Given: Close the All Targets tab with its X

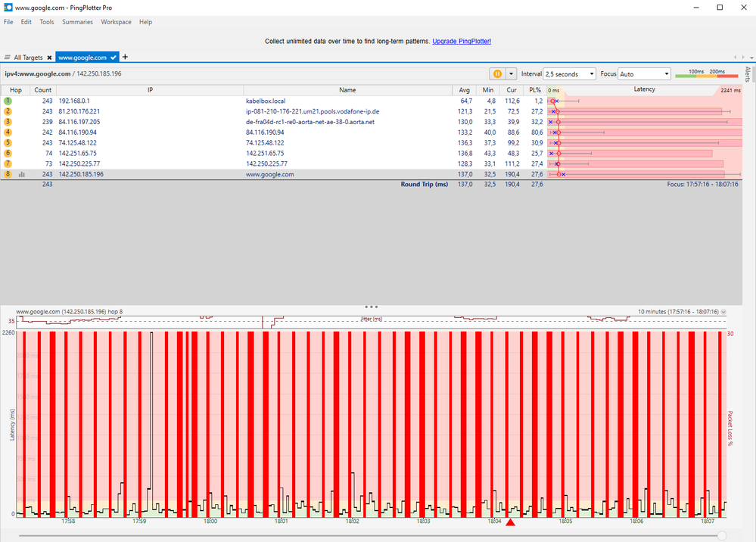Looking at the screenshot, I should point(49,58).
